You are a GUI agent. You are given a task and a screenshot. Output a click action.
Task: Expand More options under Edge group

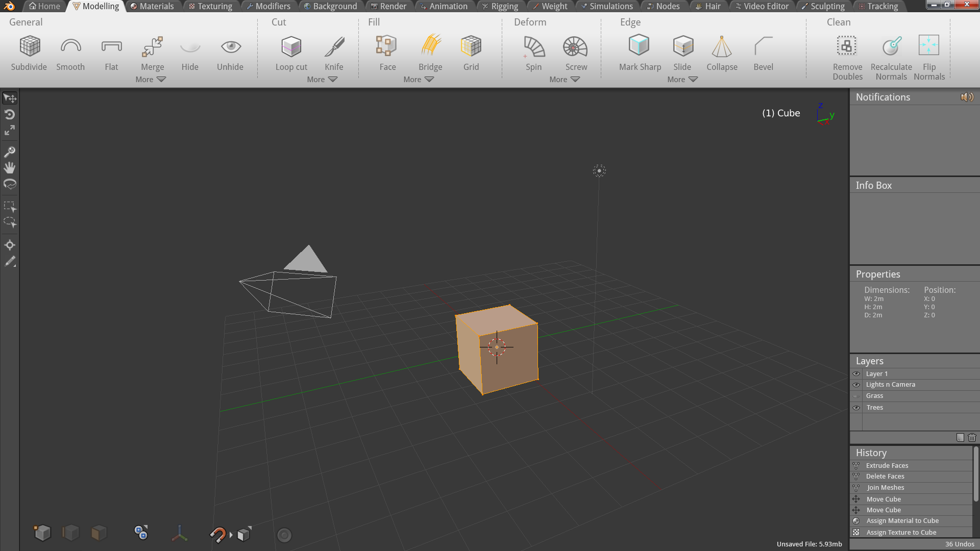tap(682, 80)
